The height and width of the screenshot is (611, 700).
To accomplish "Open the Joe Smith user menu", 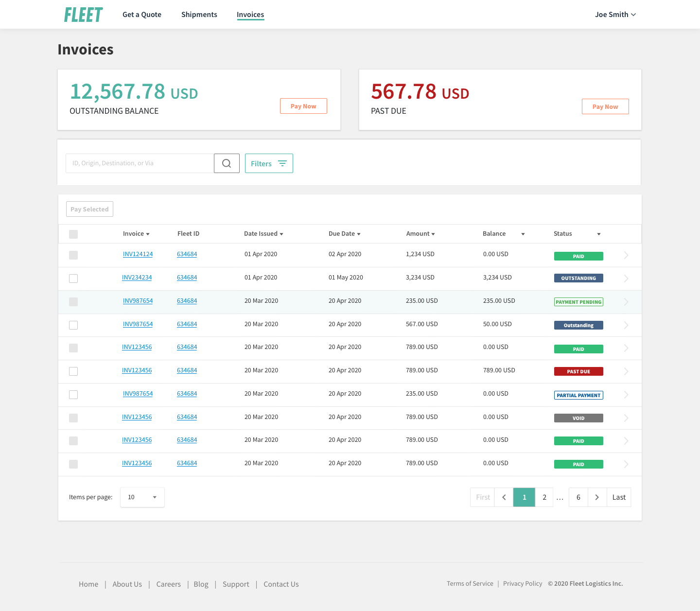I will tap(615, 15).
